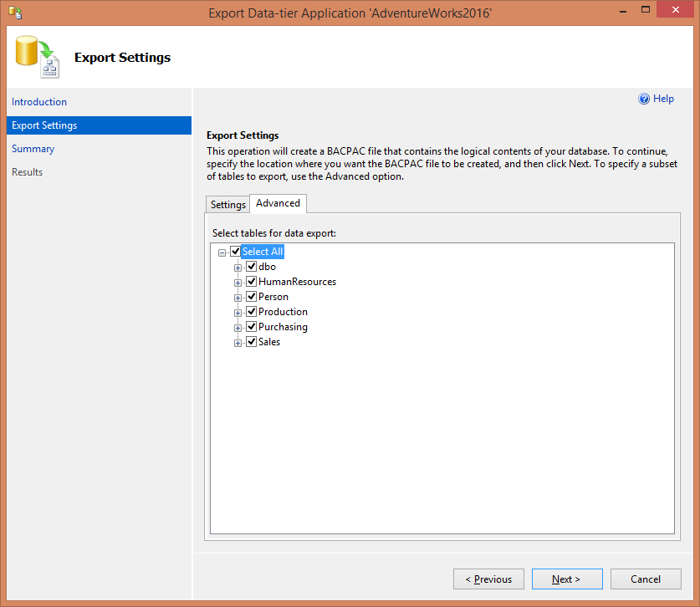Click the Export Settings database icon

pyautogui.click(x=37, y=58)
